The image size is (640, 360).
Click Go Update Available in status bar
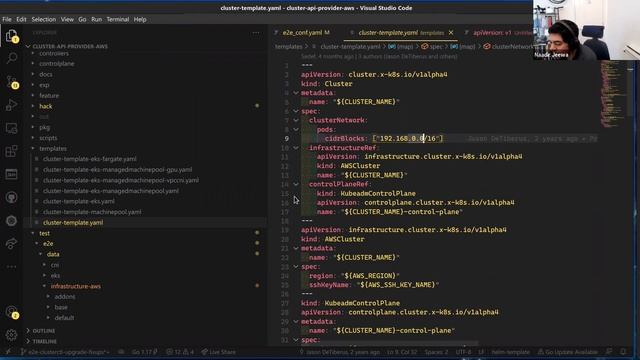(x=567, y=352)
